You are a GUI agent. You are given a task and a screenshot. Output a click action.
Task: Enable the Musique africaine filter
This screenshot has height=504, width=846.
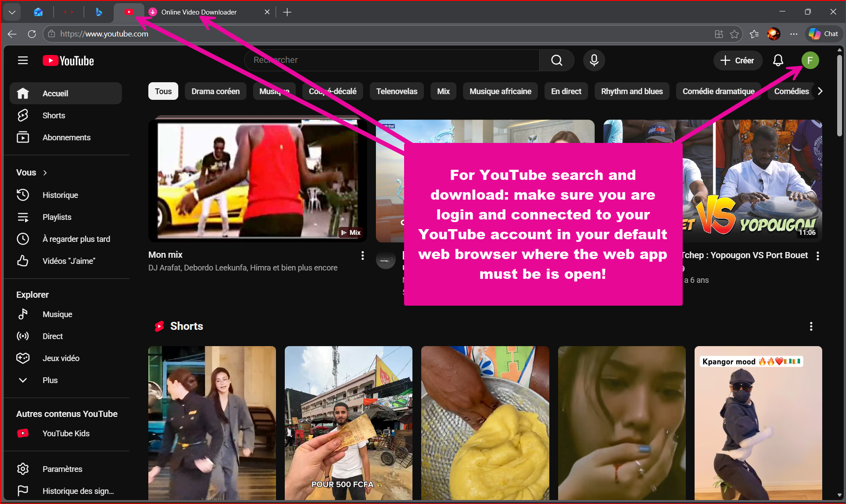[500, 91]
